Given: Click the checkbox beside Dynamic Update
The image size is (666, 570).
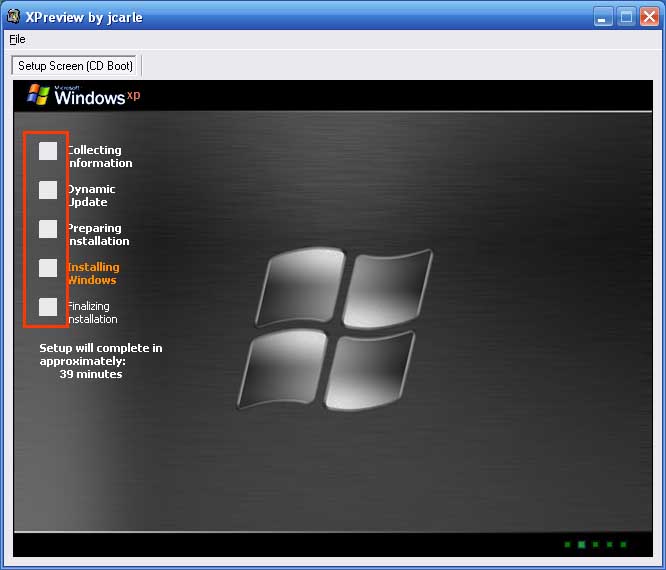Looking at the screenshot, I should click(48, 190).
